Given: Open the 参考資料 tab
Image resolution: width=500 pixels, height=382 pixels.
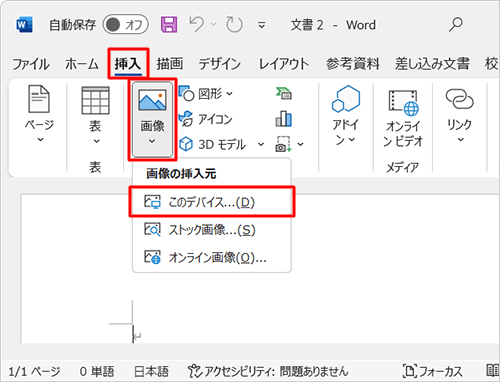Looking at the screenshot, I should tap(353, 64).
